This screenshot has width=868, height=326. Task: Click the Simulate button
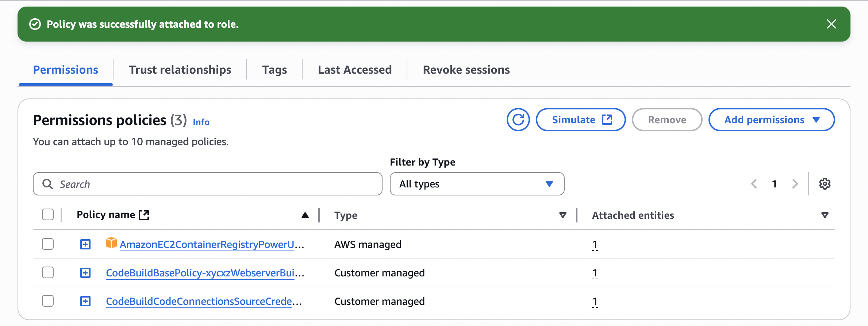coord(580,120)
